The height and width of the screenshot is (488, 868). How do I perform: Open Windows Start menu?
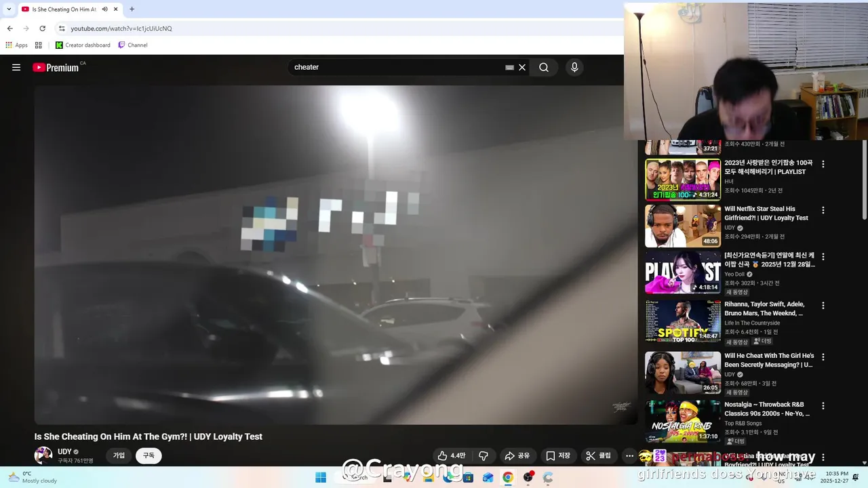(321, 477)
